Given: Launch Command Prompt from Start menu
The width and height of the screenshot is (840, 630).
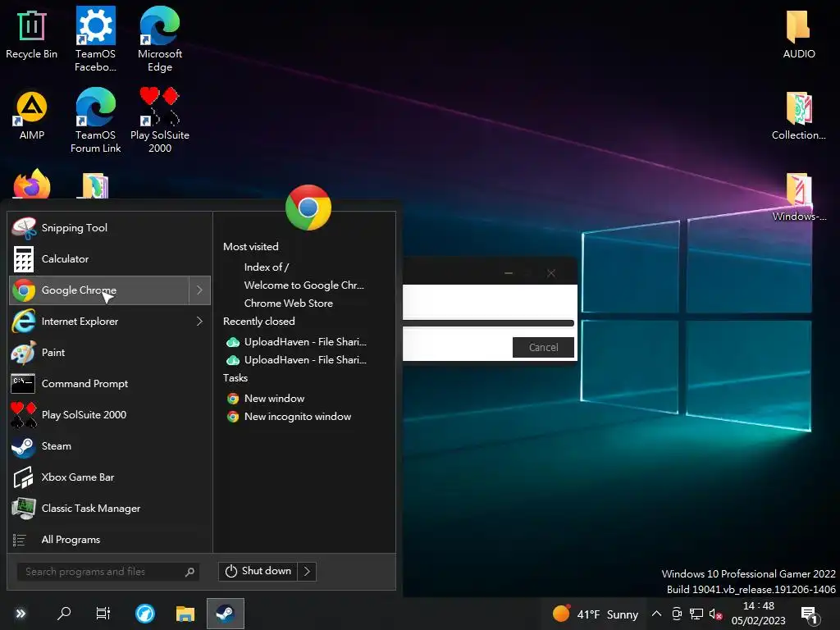Looking at the screenshot, I should [110, 384].
